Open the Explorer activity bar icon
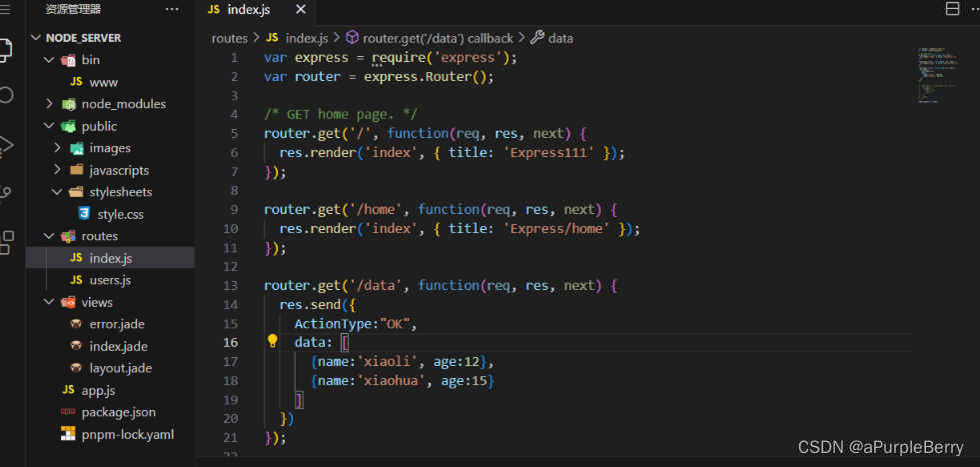The height and width of the screenshot is (467, 980). 5,50
